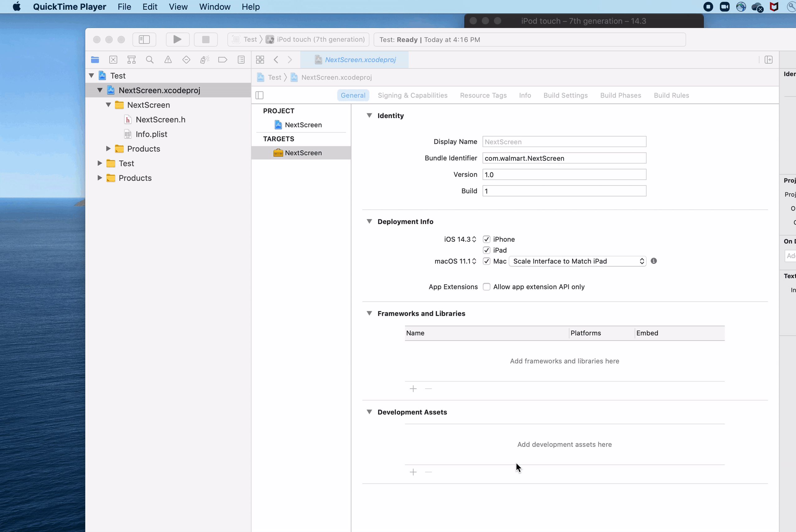Toggle the iPad deployment checkbox

point(486,250)
